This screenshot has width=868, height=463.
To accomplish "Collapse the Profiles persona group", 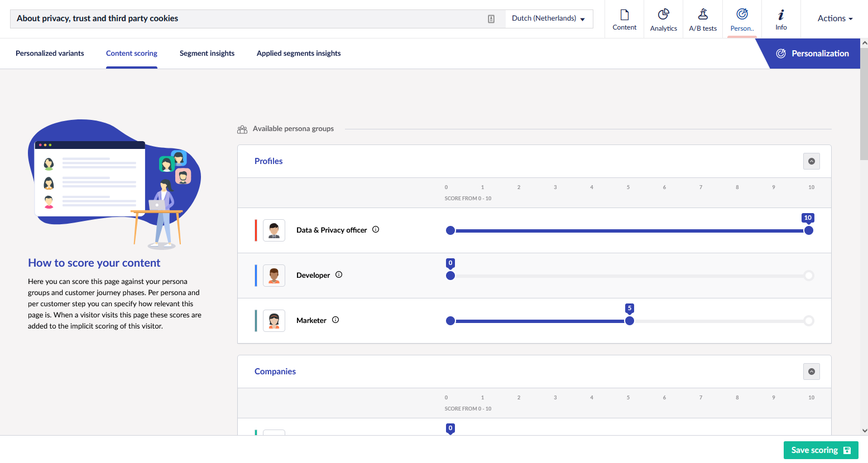I will point(812,161).
